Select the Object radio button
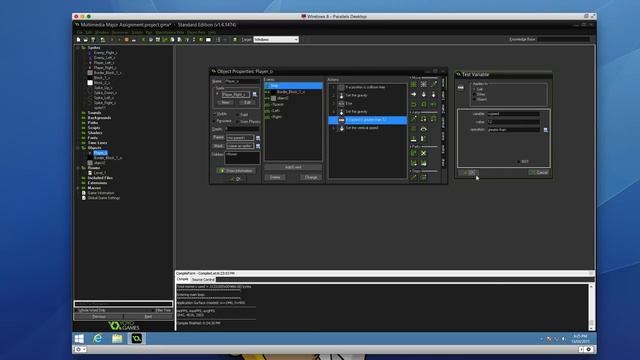The height and width of the screenshot is (360, 640). [474, 99]
